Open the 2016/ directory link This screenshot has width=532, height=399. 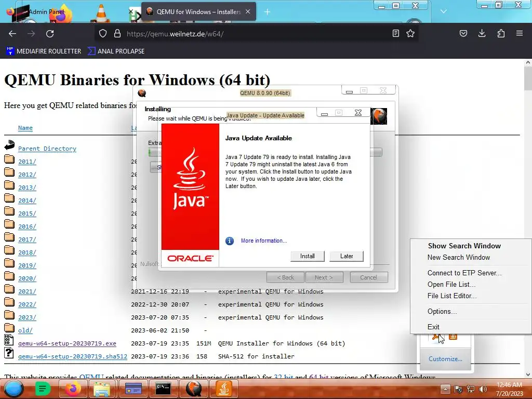tap(27, 227)
